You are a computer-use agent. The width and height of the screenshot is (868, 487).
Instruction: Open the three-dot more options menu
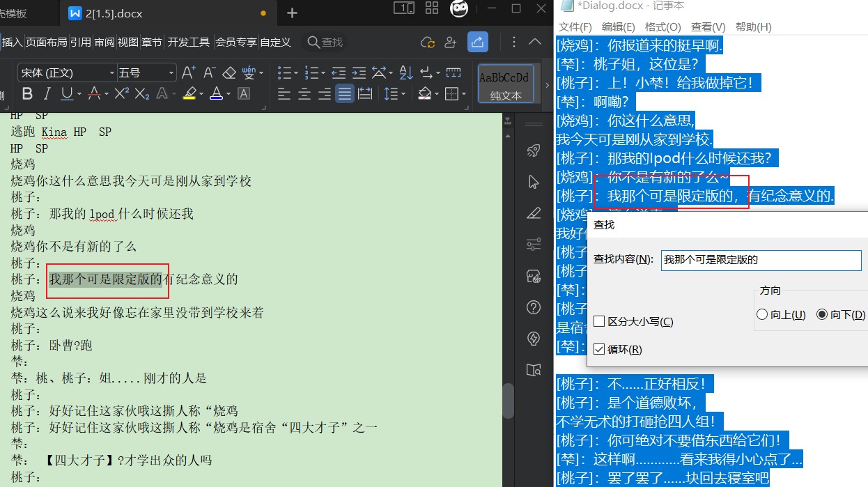[514, 42]
